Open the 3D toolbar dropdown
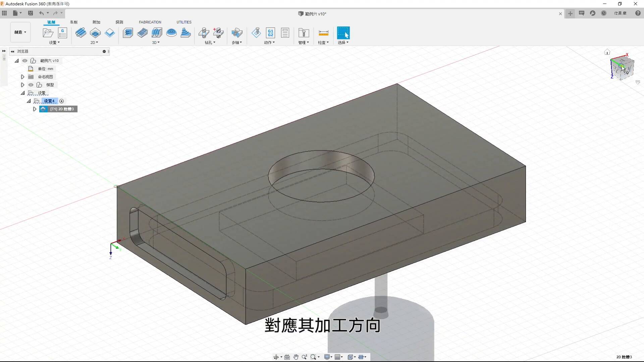Image resolution: width=644 pixels, height=362 pixels. click(x=156, y=43)
